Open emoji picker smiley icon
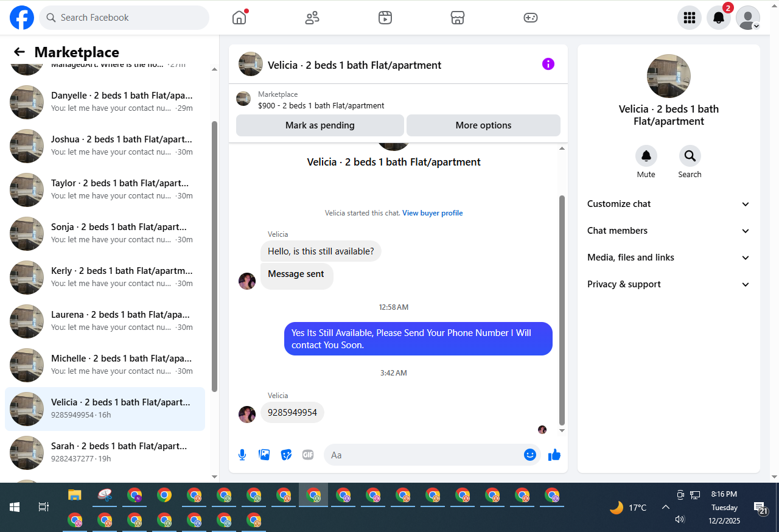The height and width of the screenshot is (532, 779). [530, 455]
